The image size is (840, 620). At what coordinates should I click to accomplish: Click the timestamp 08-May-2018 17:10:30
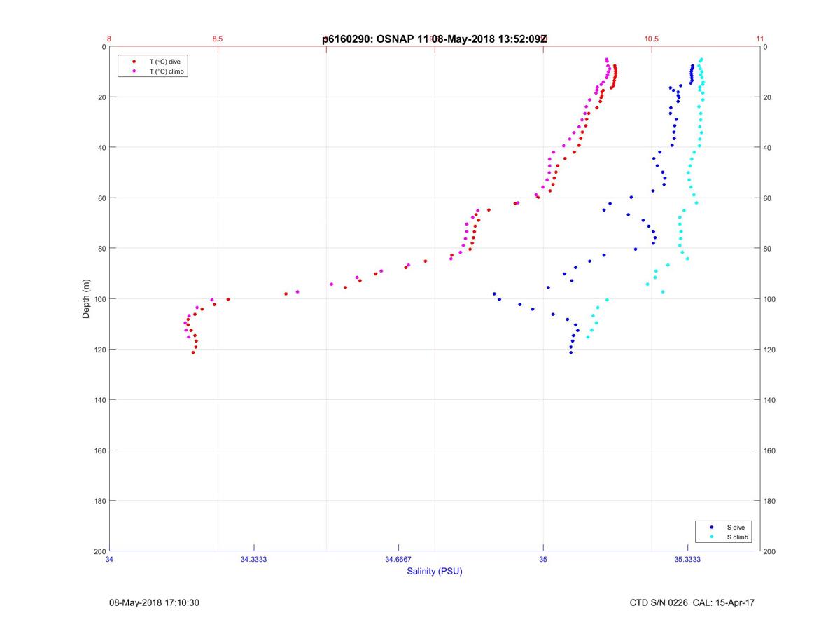(x=154, y=602)
